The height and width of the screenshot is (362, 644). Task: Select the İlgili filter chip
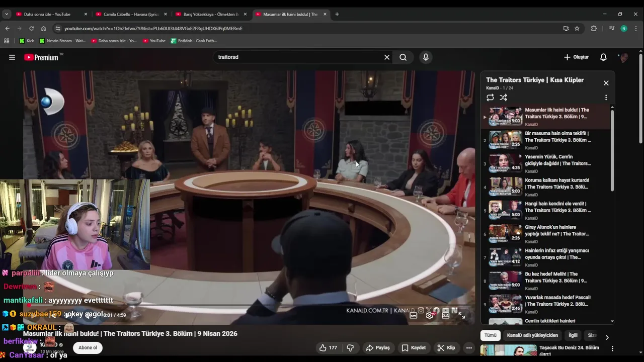pyautogui.click(x=573, y=335)
